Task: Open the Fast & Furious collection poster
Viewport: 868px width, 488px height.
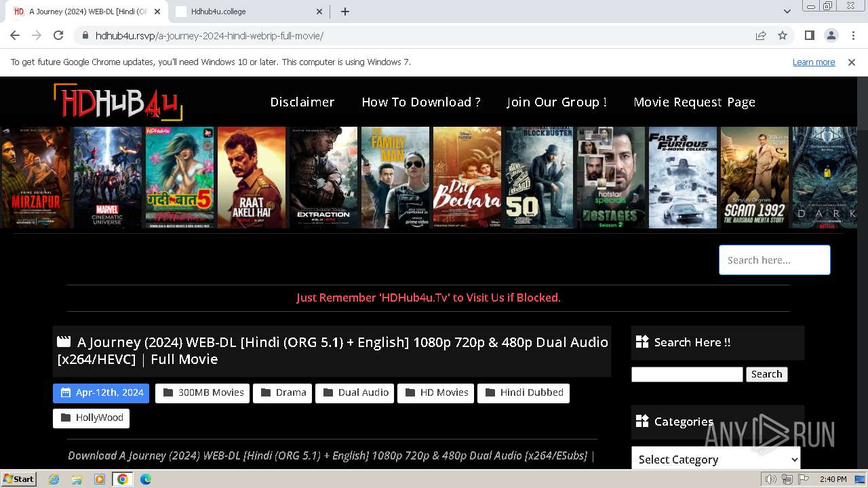Action: click(x=683, y=178)
